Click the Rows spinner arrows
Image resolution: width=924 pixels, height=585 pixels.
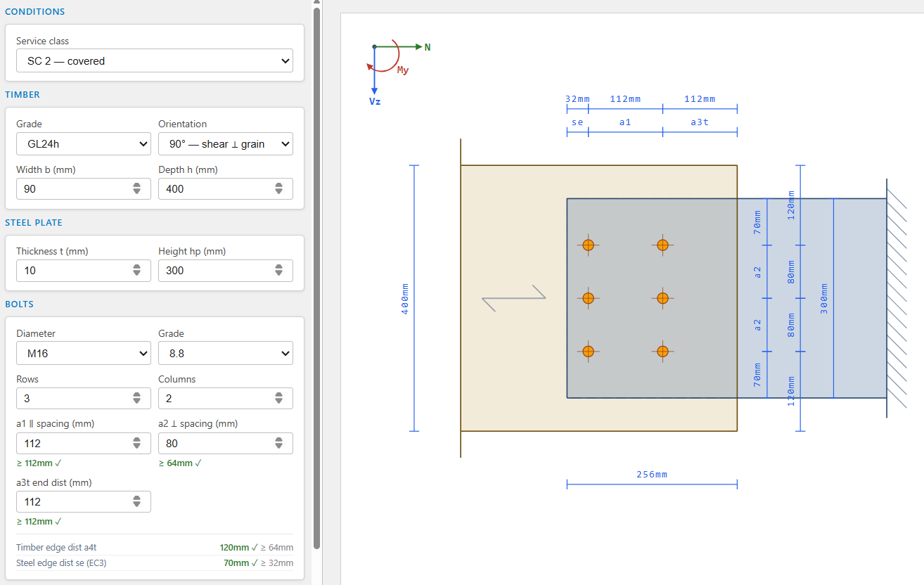pyautogui.click(x=136, y=398)
